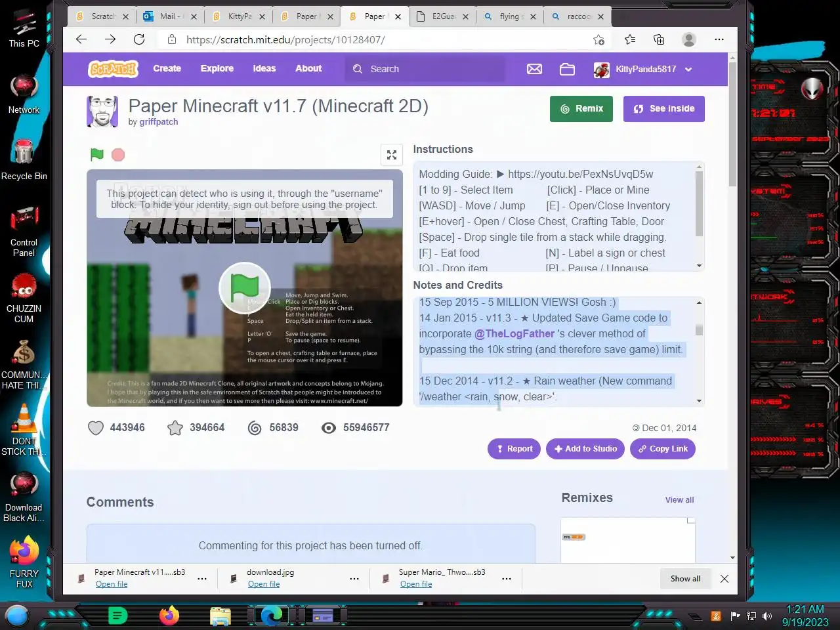Favorite the project with the star icon
This screenshot has height=630, width=840.
pyautogui.click(x=175, y=428)
